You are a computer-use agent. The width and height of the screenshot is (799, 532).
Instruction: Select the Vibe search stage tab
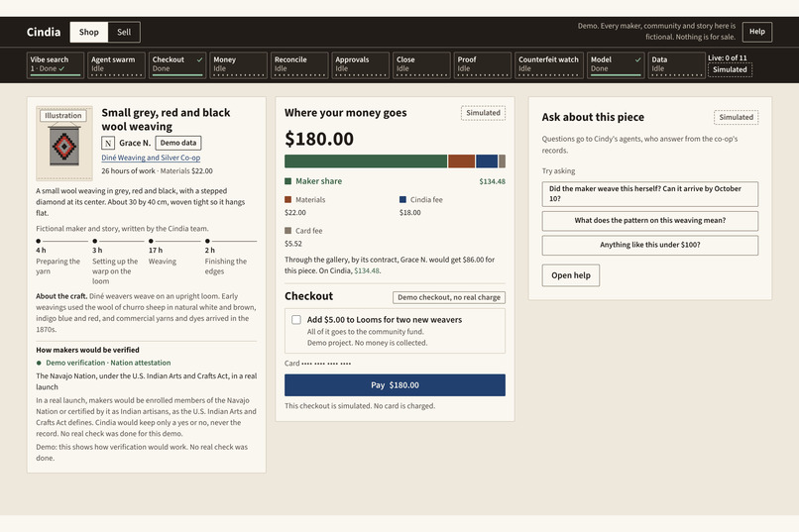pyautogui.click(x=56, y=64)
